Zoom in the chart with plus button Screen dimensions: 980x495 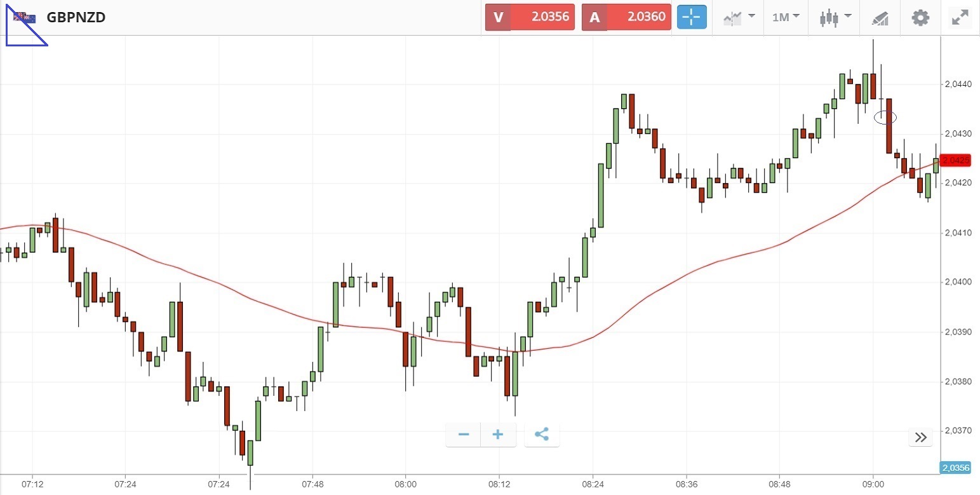coord(498,435)
